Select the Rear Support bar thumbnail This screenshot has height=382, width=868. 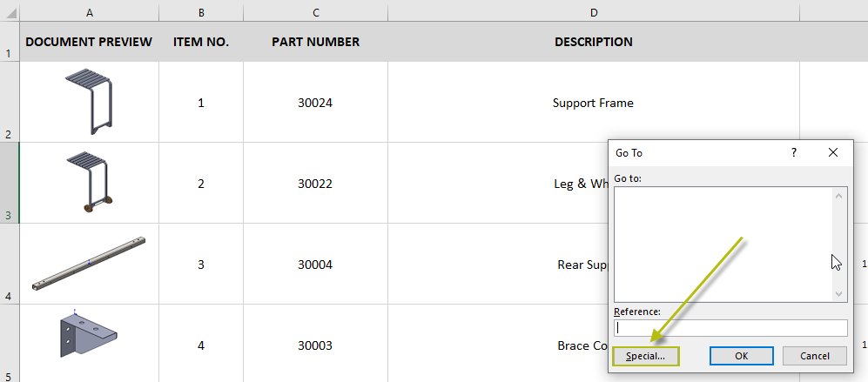[x=89, y=264]
